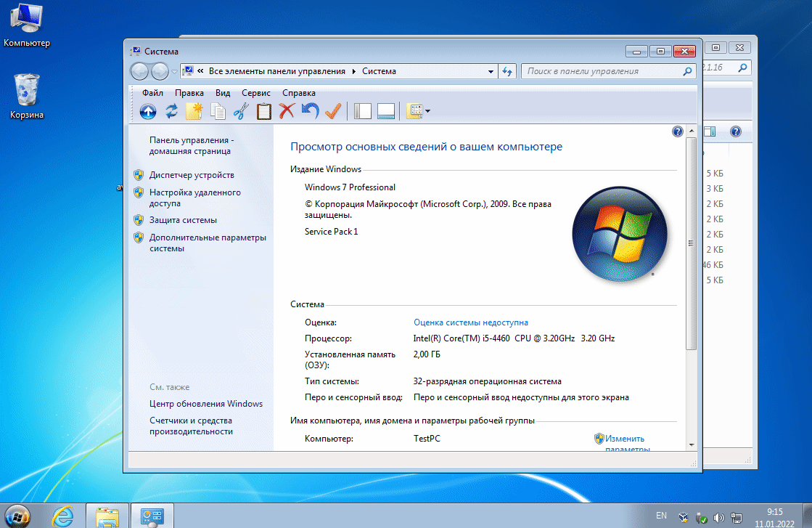Open the Компьютер desktop icon
The image size is (812, 528).
[x=26, y=26]
